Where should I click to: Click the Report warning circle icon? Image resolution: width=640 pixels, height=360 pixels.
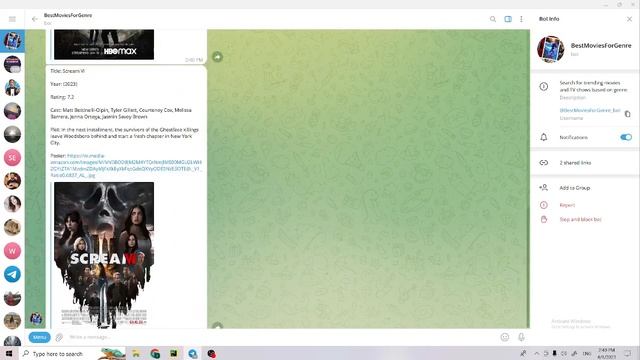(544, 205)
